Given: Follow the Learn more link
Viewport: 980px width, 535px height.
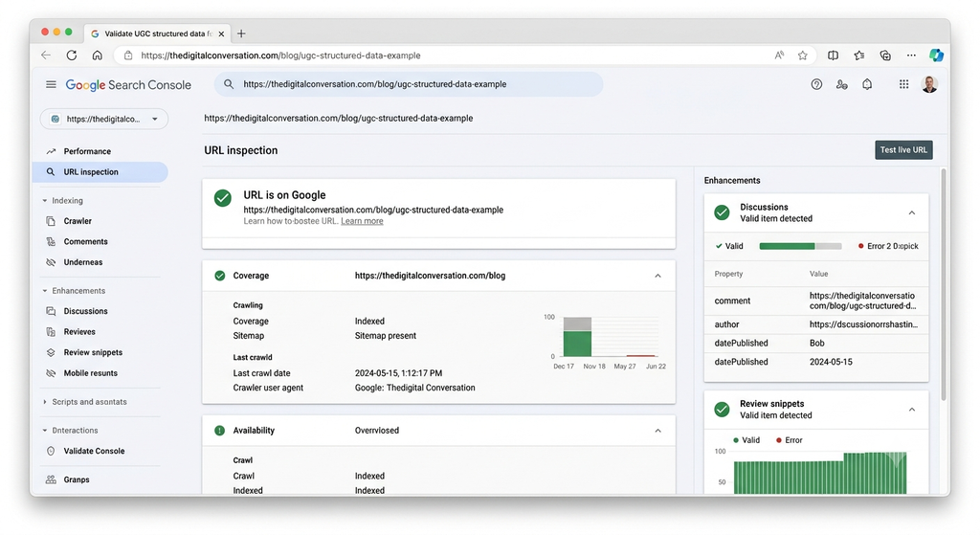Looking at the screenshot, I should (x=362, y=221).
